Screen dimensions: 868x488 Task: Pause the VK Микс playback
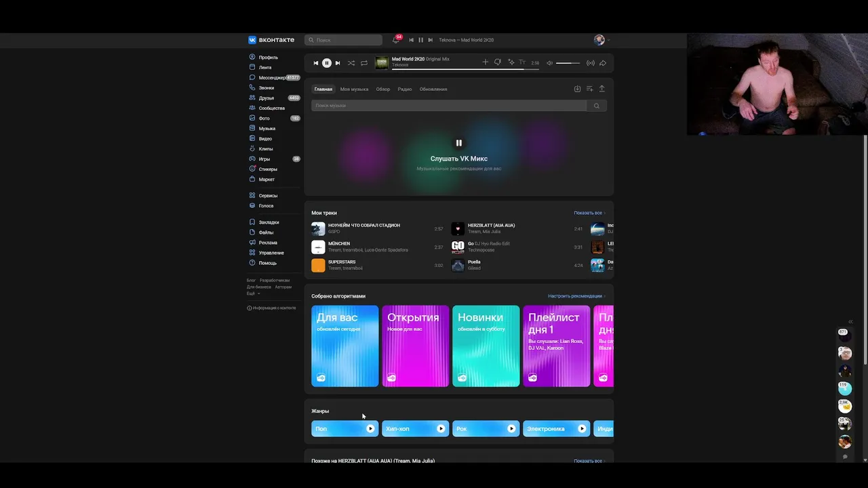459,143
